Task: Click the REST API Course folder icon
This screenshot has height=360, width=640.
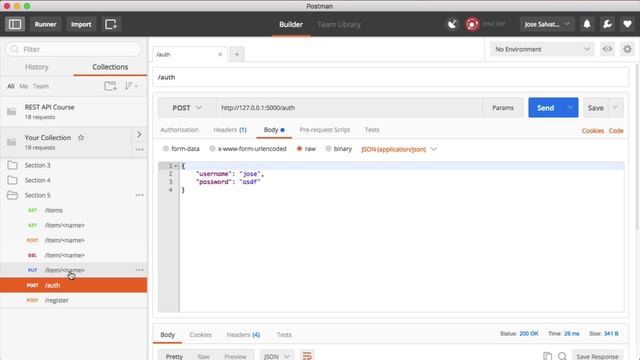Action: [x=11, y=111]
